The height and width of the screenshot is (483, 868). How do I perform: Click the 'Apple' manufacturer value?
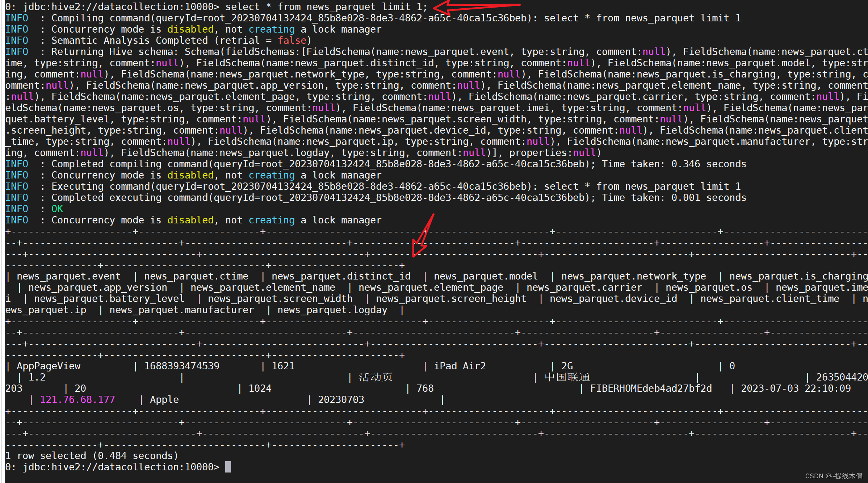[164, 400]
